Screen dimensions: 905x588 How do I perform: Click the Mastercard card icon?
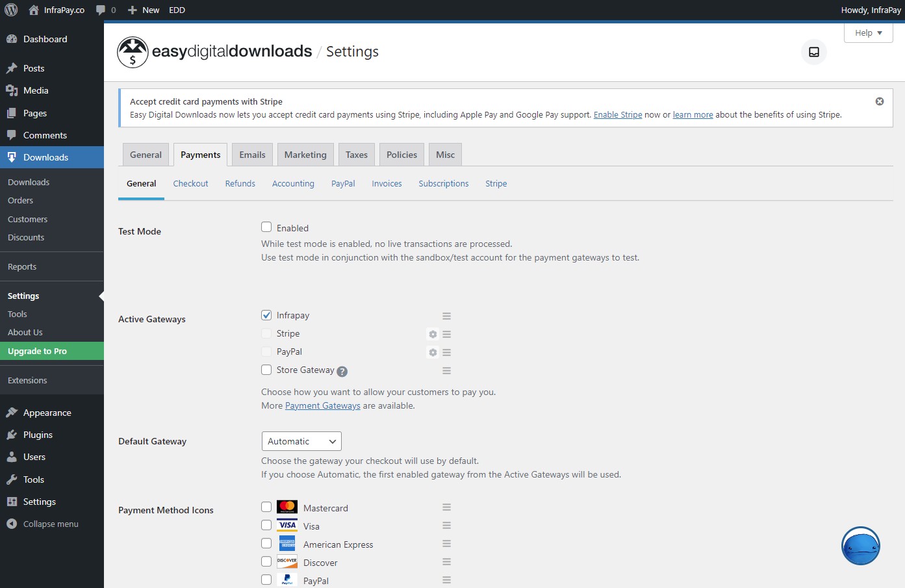point(287,507)
